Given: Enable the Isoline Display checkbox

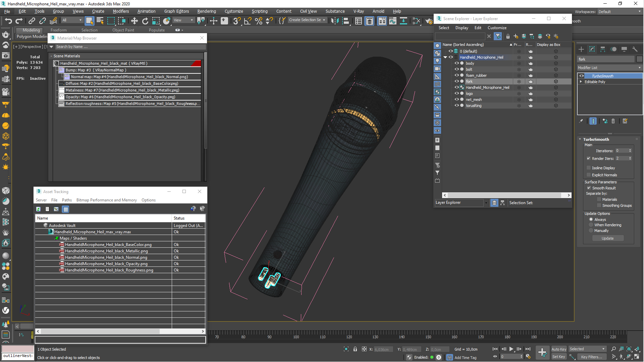Looking at the screenshot, I should tap(589, 168).
